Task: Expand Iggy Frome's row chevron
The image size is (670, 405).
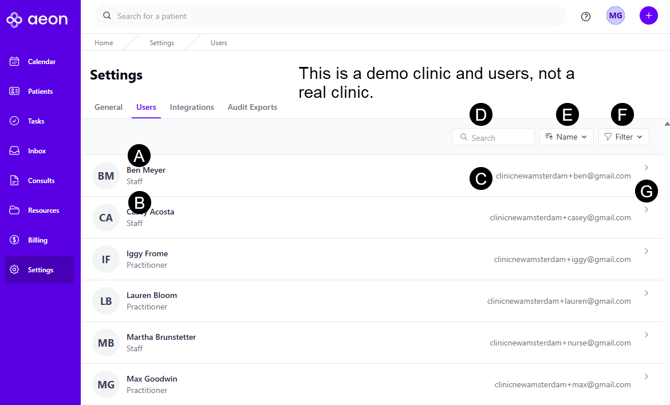Action: click(x=646, y=252)
